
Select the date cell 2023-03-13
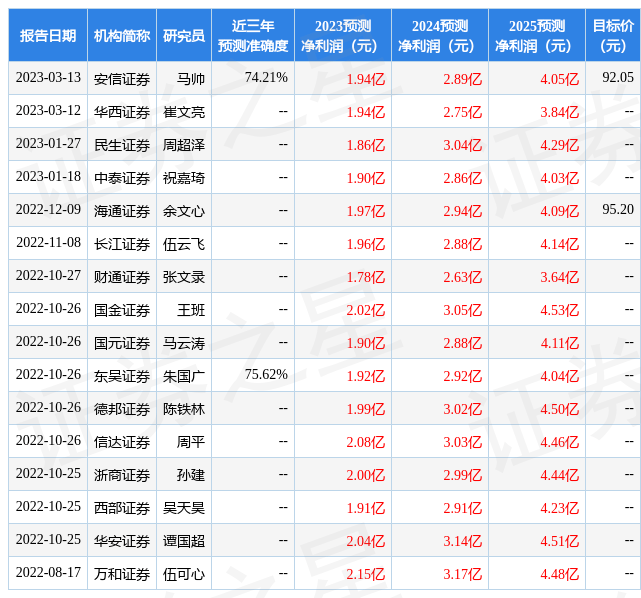(48, 78)
